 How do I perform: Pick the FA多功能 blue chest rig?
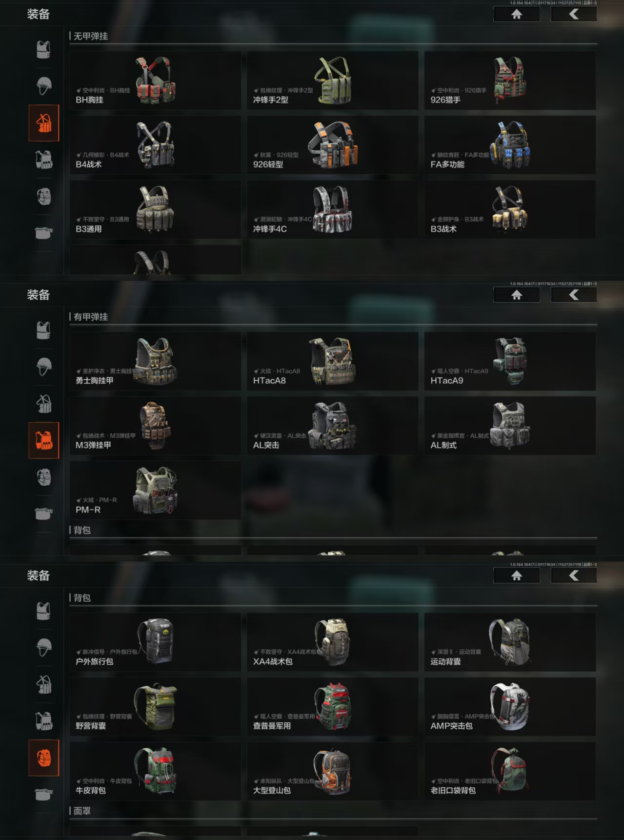click(510, 145)
